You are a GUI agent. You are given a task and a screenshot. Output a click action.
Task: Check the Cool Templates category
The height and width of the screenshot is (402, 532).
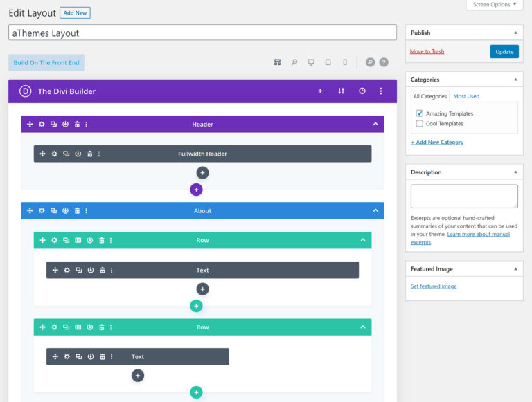coord(420,123)
